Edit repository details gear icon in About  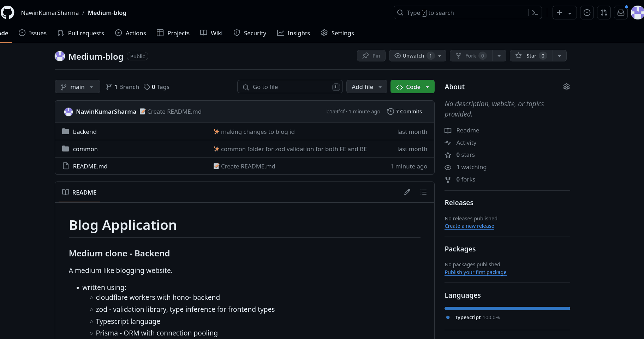pos(566,87)
